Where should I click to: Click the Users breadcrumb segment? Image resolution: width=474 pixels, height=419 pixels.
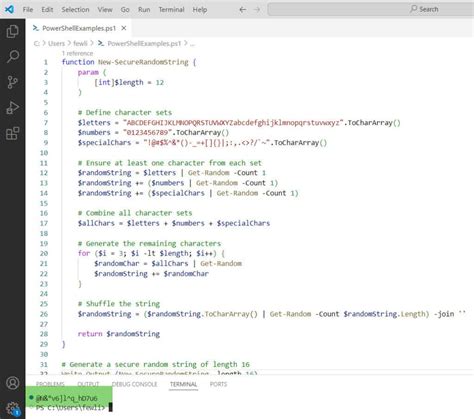(56, 43)
